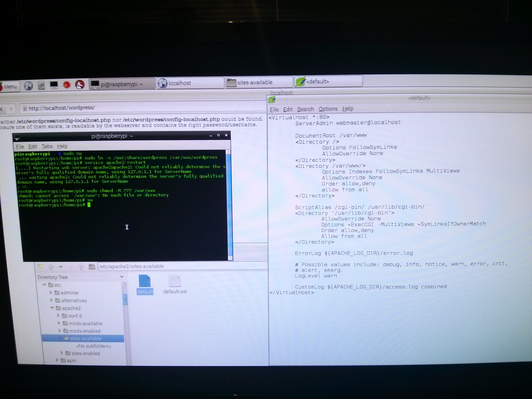This screenshot has width=532, height=399.
Task: Open history dropdown next to back arrow
Action: 61,266
